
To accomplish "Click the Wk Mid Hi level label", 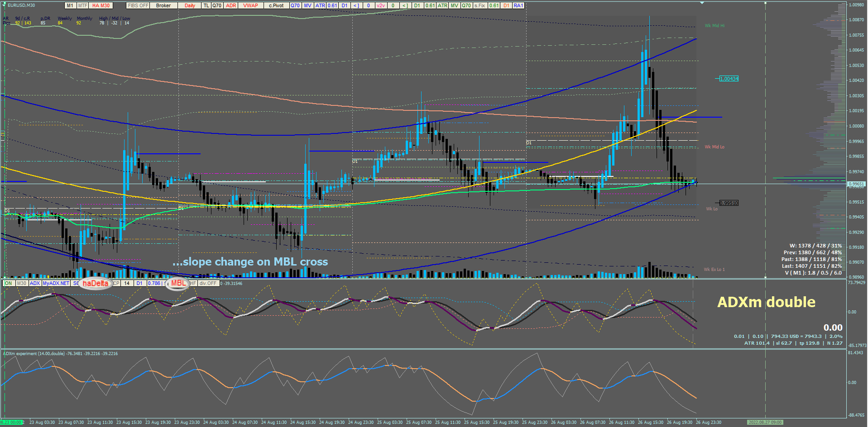I will click(x=715, y=26).
